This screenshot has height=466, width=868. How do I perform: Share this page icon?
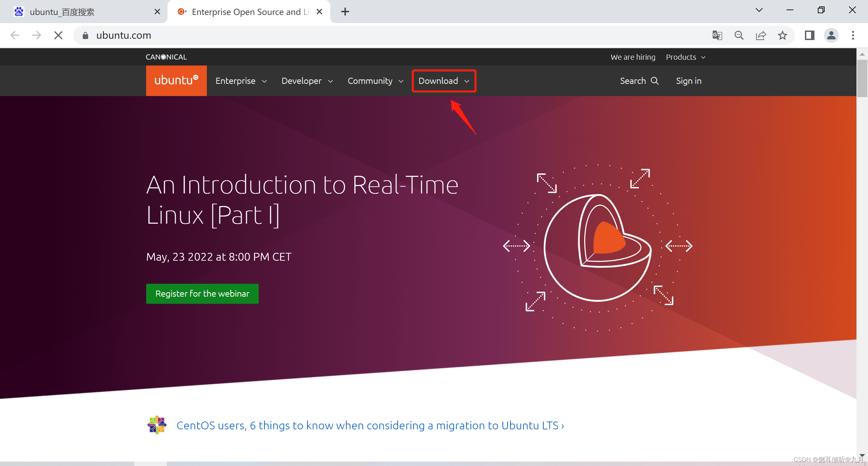click(x=761, y=35)
